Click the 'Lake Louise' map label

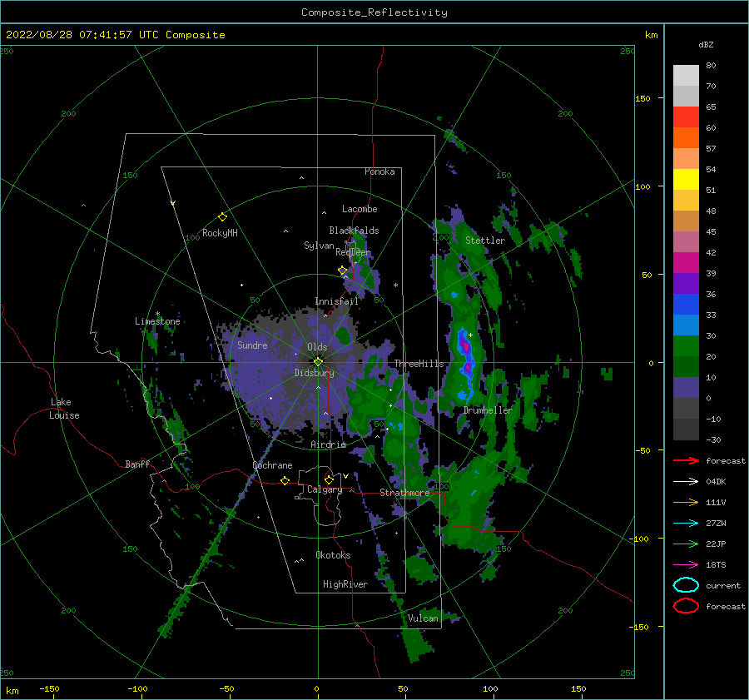(x=64, y=409)
